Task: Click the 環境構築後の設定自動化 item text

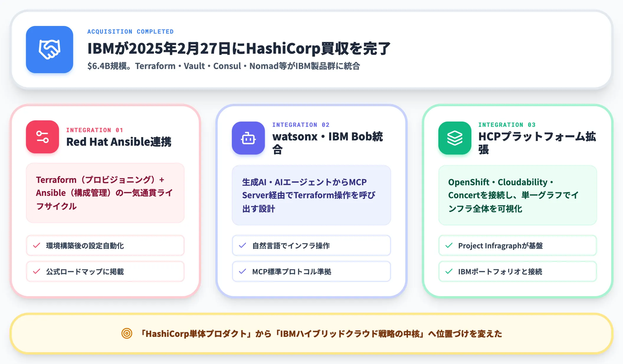Action: coord(85,246)
